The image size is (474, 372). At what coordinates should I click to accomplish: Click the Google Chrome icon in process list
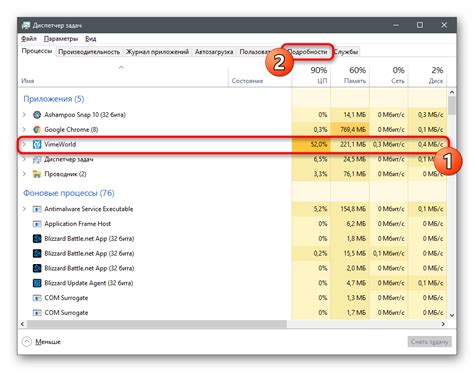pos(37,129)
